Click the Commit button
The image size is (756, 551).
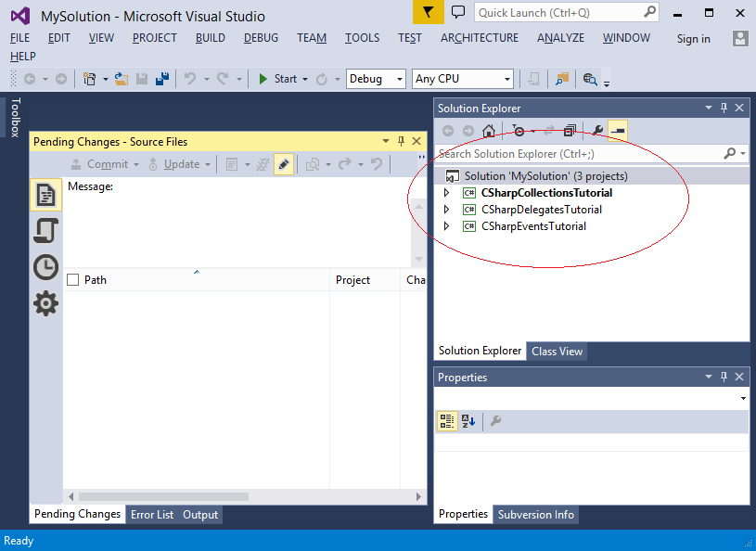click(99, 164)
